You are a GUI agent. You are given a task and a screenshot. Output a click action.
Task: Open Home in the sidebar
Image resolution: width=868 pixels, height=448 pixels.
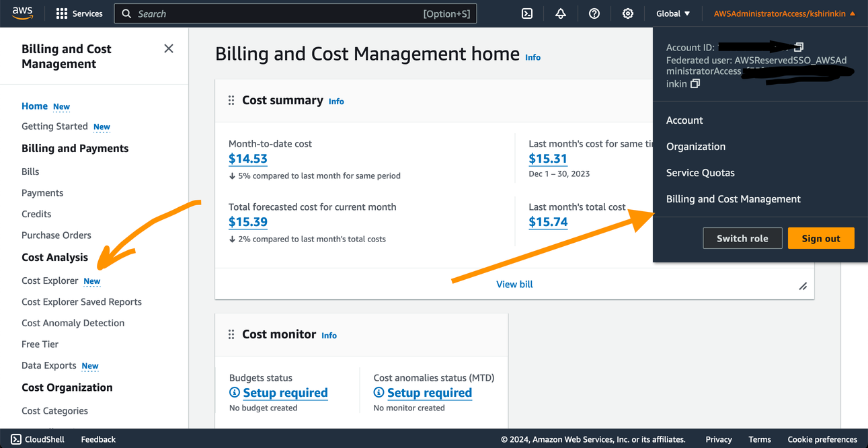click(34, 106)
